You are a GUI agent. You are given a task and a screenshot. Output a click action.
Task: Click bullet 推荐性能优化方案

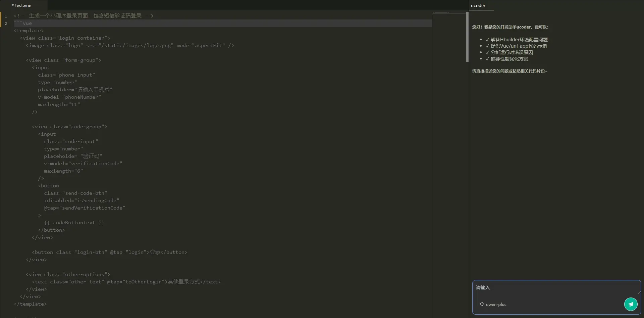(x=507, y=59)
